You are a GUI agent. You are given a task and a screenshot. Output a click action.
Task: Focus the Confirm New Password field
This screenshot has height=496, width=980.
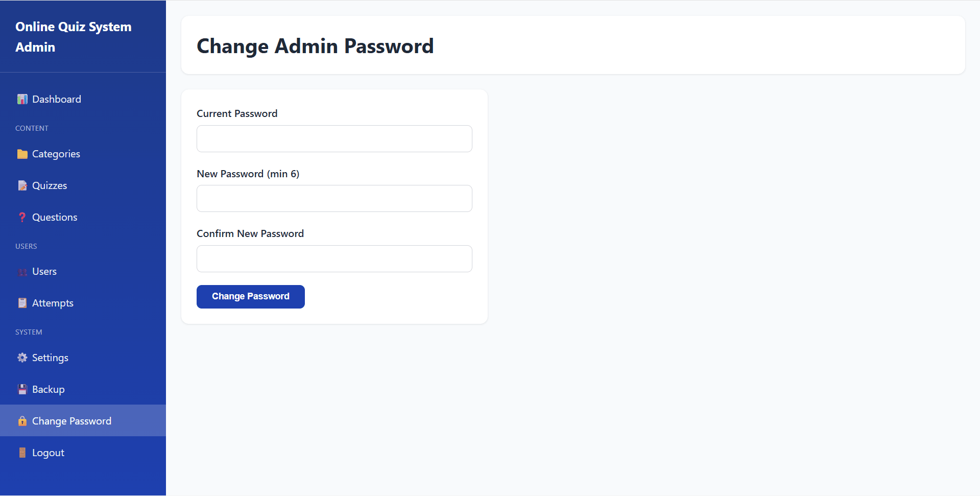pos(334,258)
